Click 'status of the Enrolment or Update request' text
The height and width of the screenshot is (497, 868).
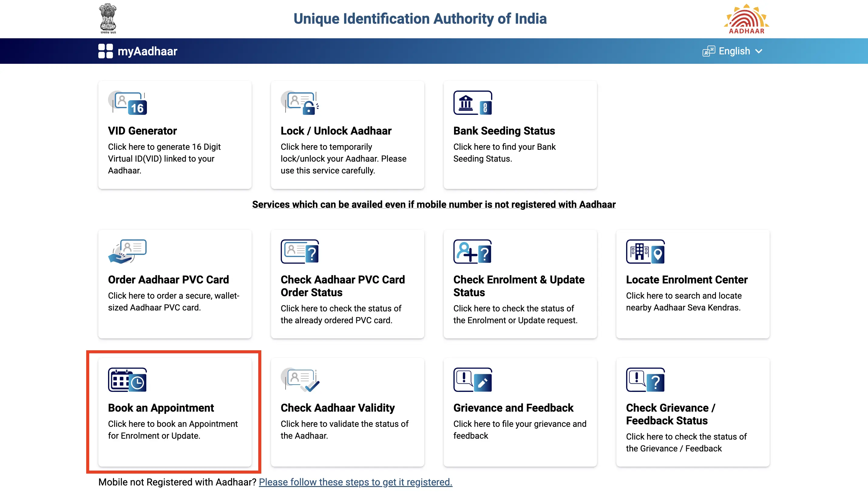point(515,314)
